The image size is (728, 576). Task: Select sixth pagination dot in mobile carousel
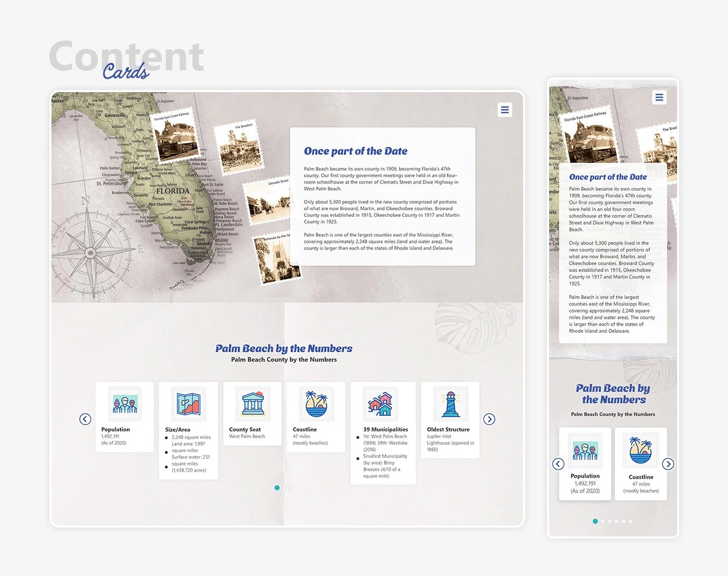click(x=631, y=521)
